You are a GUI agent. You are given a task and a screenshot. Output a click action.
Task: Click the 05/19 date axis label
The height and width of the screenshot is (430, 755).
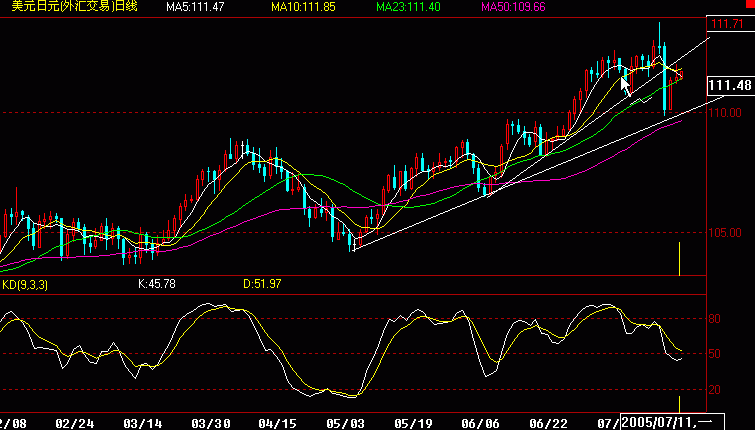(414, 424)
